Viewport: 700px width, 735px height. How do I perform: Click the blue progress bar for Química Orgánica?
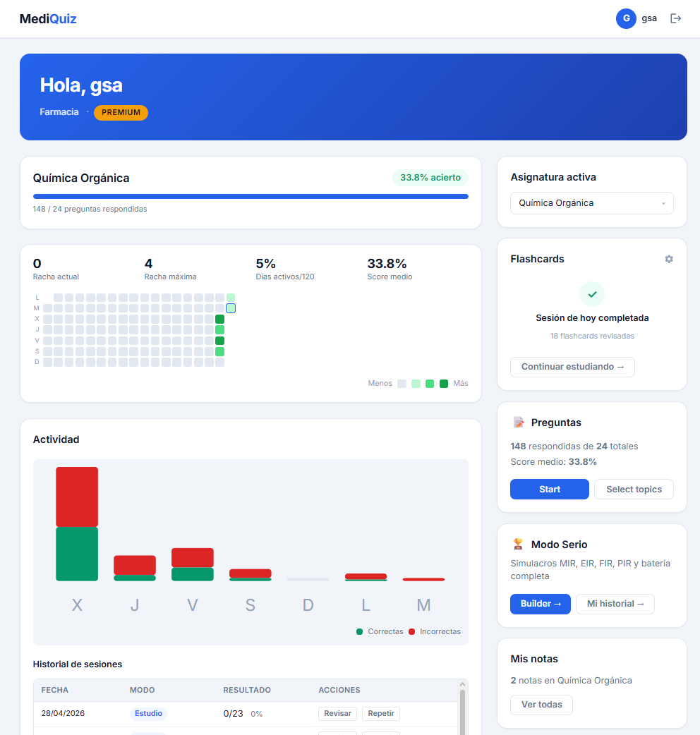(x=250, y=195)
